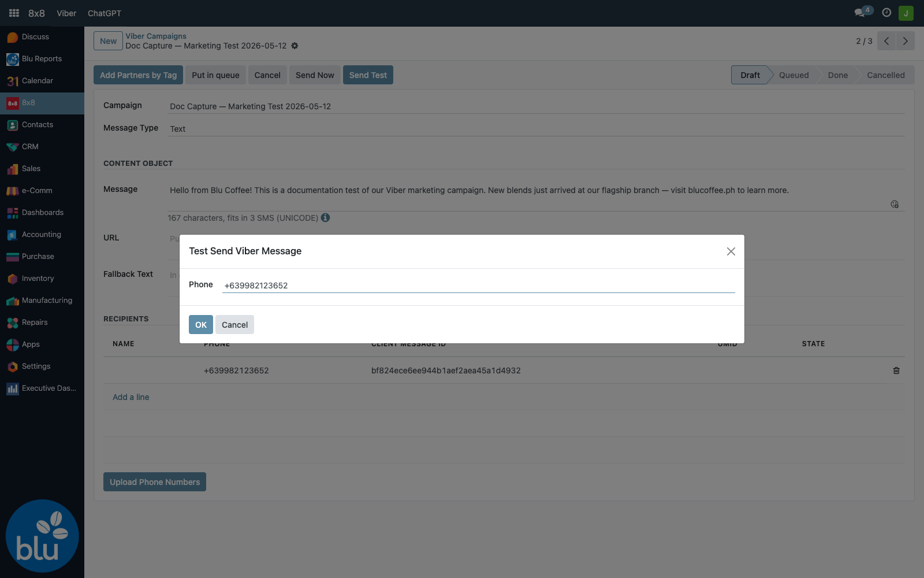Screen dimensions: 924x578
Task: Click Send Now button
Action: [x=315, y=75]
